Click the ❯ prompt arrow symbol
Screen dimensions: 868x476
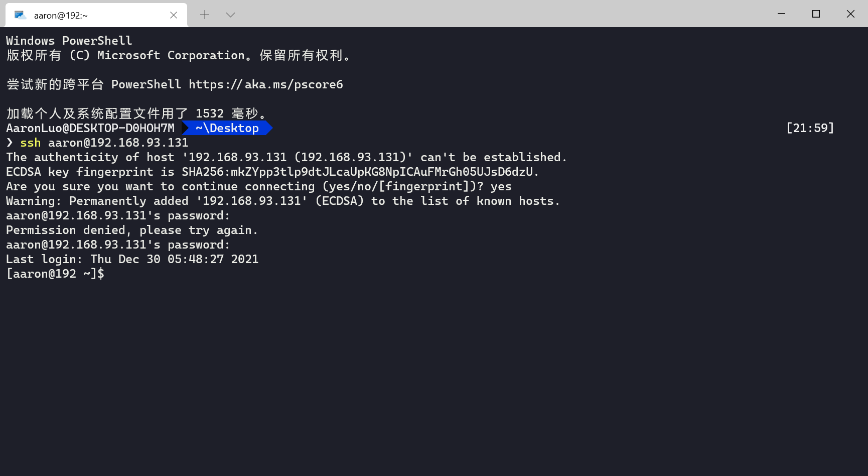pyautogui.click(x=10, y=143)
